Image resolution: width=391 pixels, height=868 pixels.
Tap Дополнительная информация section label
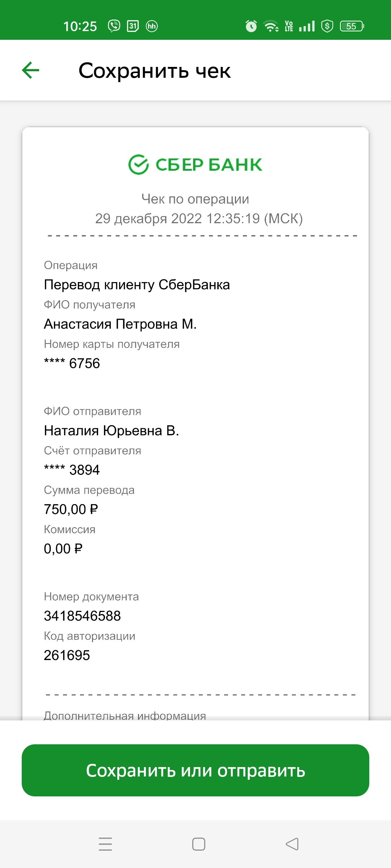(125, 715)
